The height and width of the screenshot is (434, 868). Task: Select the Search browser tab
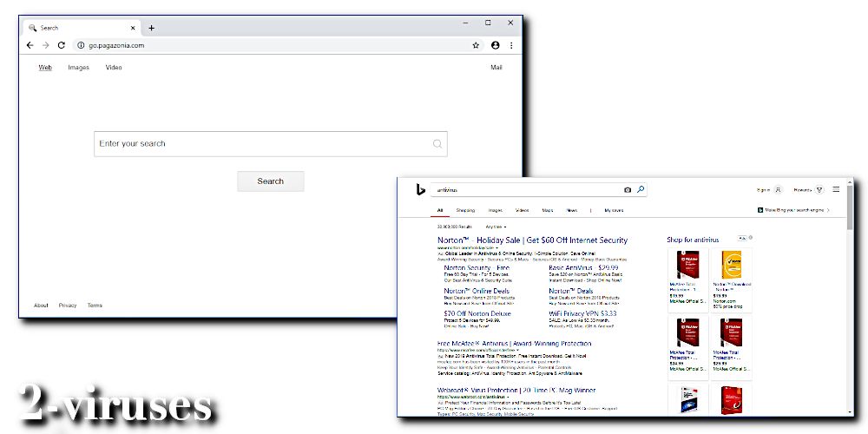[82, 29]
